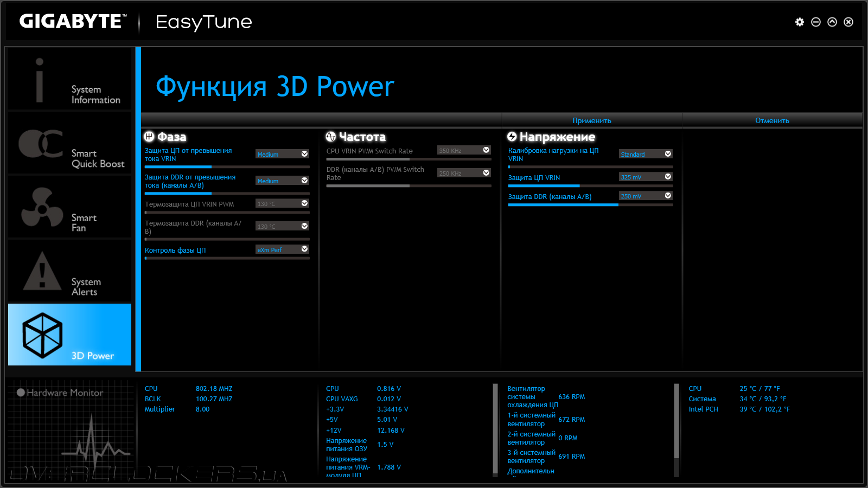Click the System Alerts warning triangle icon
This screenshot has height=488, width=868.
(42, 271)
